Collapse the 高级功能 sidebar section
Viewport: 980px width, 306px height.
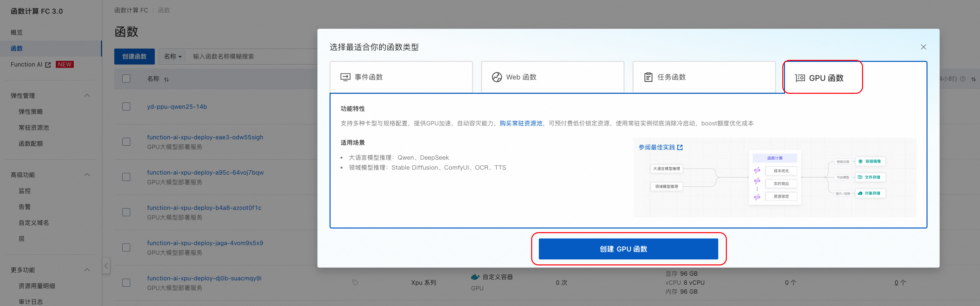[87, 175]
